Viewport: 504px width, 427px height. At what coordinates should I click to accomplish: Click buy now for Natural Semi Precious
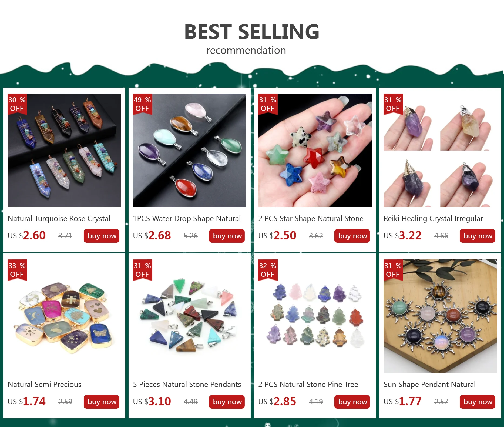pyautogui.click(x=102, y=402)
